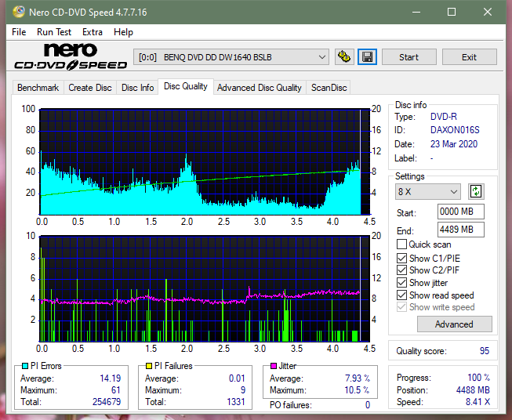
Task: Click the Jitter average 7.93 % value
Action: (358, 378)
